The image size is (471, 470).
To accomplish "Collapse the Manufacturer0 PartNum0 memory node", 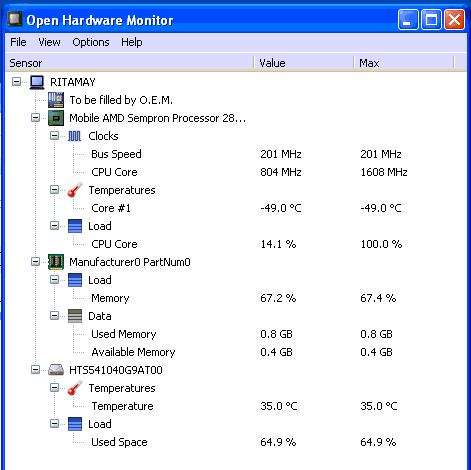I will (x=35, y=262).
